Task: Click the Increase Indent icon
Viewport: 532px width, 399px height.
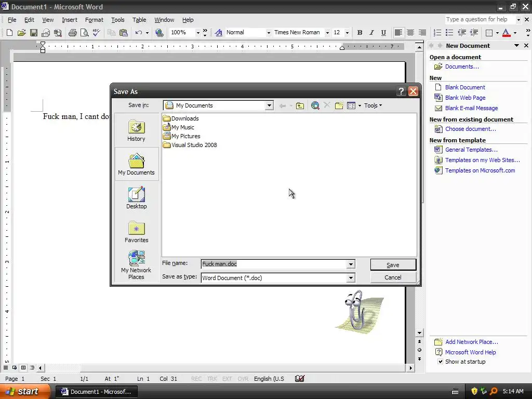Action: [x=474, y=33]
